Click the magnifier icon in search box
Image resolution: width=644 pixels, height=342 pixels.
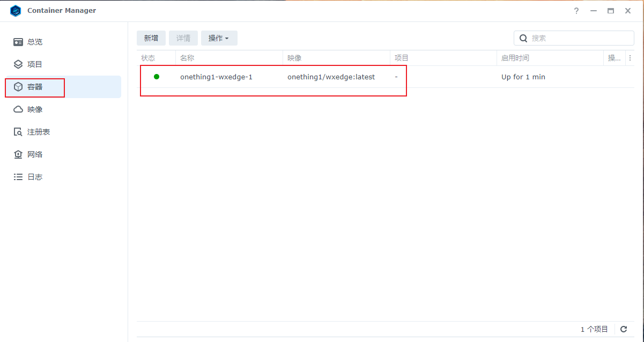[x=523, y=38]
